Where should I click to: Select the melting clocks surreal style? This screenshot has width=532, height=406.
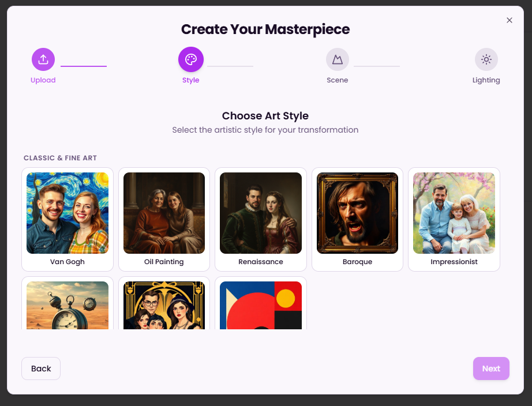[x=68, y=305]
